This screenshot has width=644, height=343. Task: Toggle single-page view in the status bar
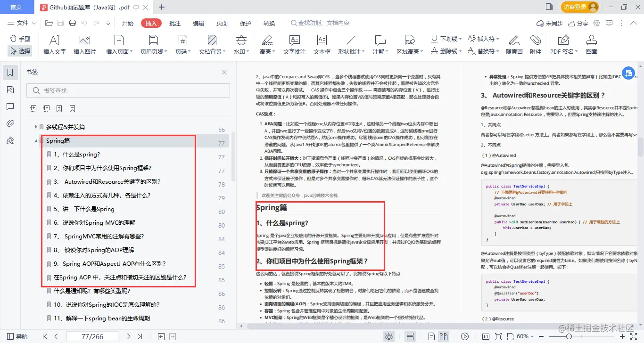pyautogui.click(x=431, y=336)
